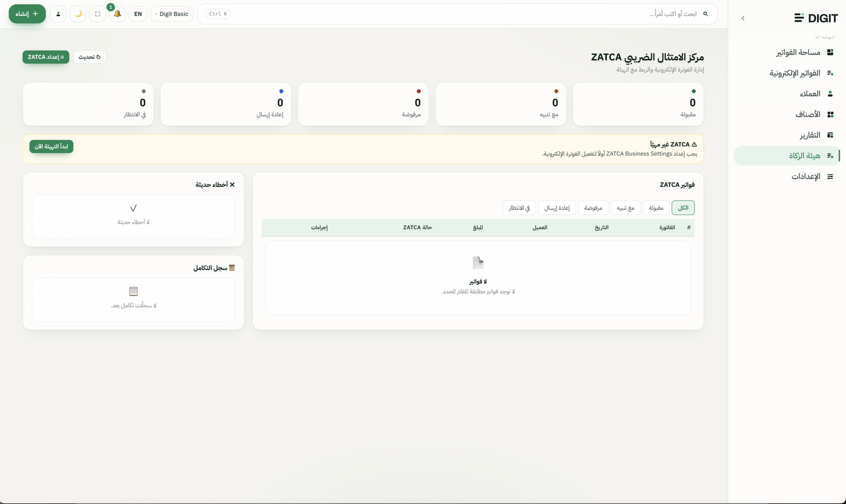
Task: Collapse the sidebar with chevron arrow
Action: click(743, 18)
